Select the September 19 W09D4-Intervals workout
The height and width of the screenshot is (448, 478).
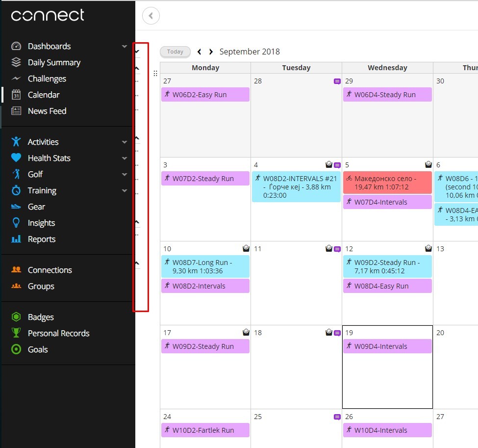point(387,346)
